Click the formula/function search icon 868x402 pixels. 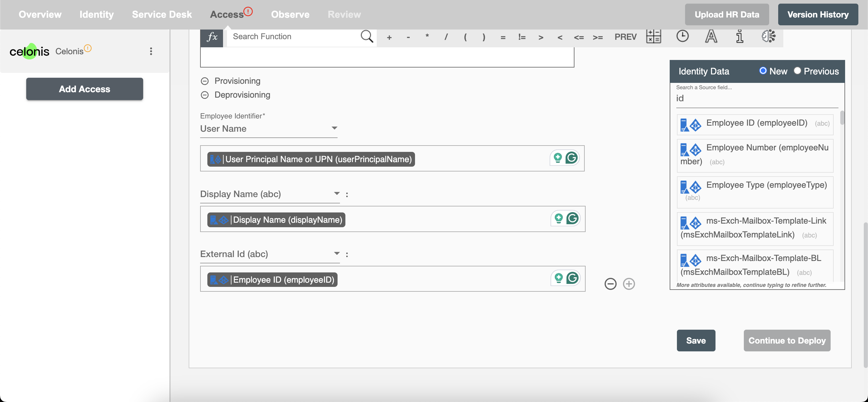pyautogui.click(x=367, y=36)
